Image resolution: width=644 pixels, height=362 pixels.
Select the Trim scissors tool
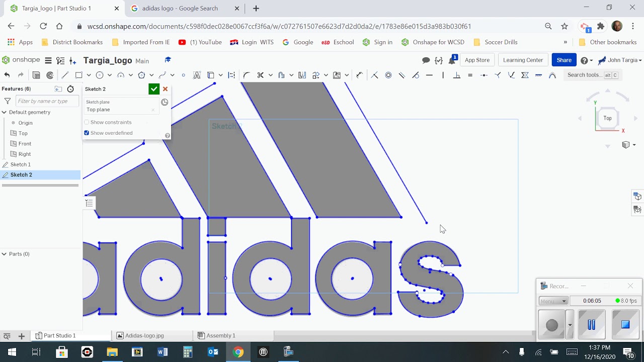(x=260, y=75)
